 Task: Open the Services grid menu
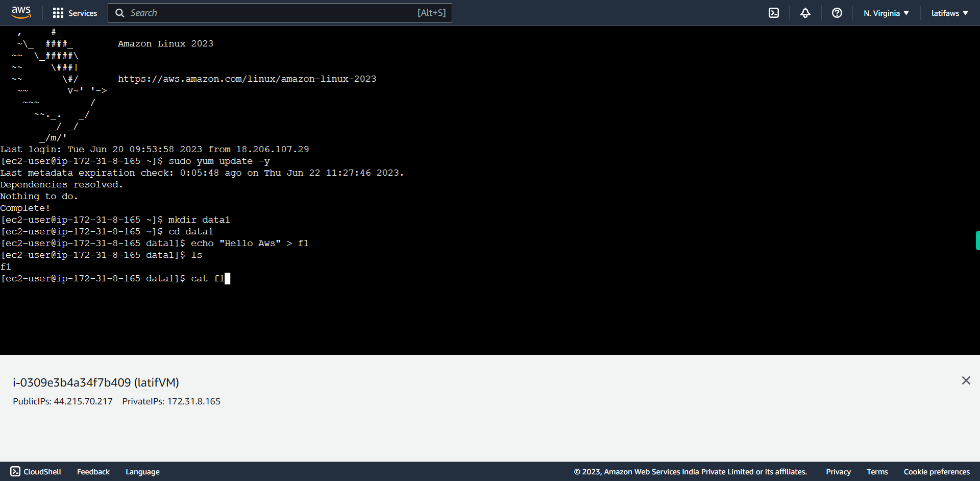tap(75, 13)
